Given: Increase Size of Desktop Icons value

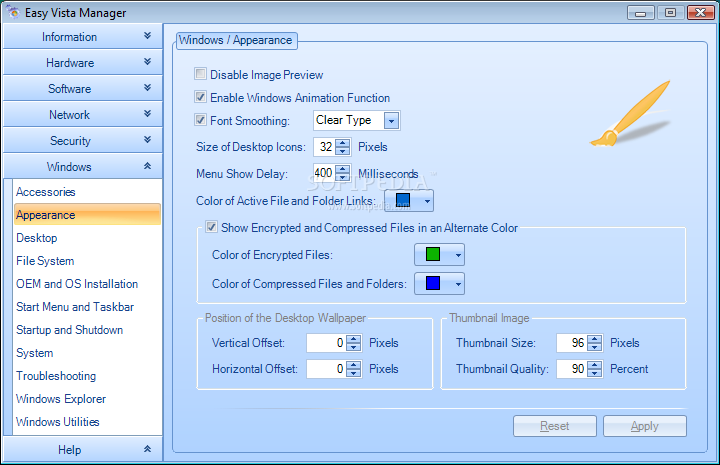Looking at the screenshot, I should (343, 143).
